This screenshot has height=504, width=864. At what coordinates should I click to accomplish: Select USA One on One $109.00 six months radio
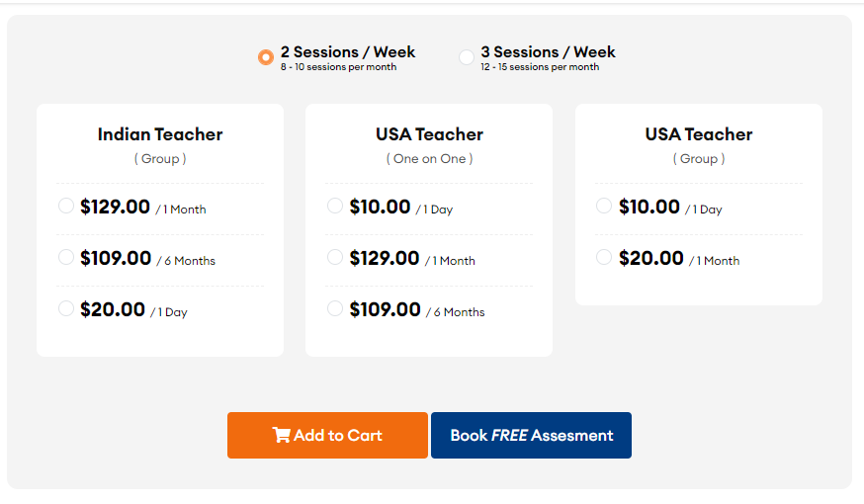335,308
